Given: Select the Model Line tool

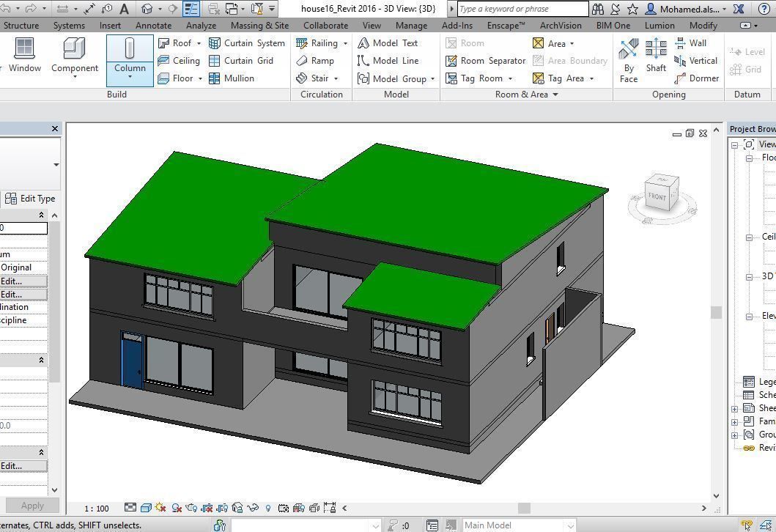Looking at the screenshot, I should [x=388, y=60].
